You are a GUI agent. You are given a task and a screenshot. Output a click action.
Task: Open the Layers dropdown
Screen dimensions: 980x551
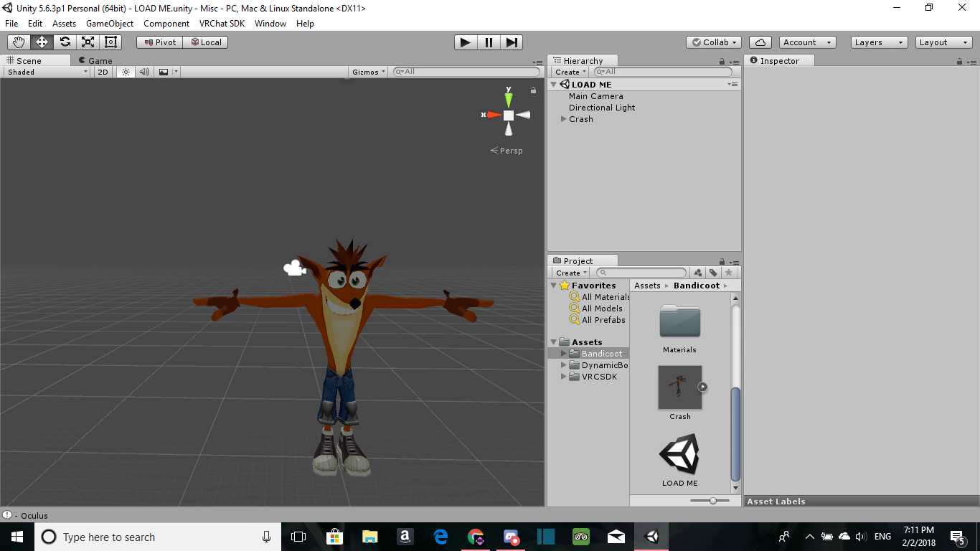[879, 42]
